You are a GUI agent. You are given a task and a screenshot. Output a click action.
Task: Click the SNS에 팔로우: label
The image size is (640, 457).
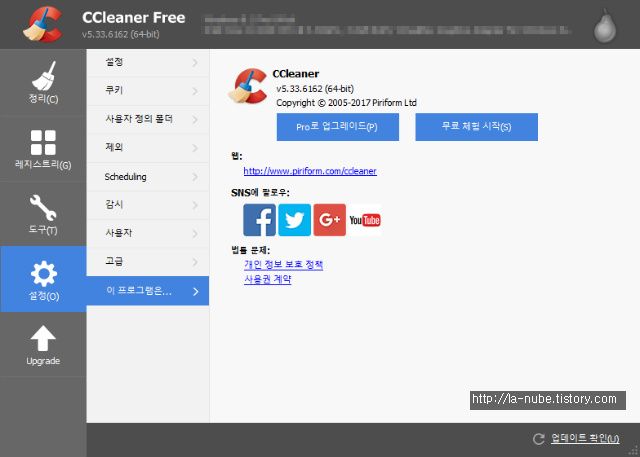[x=260, y=193]
